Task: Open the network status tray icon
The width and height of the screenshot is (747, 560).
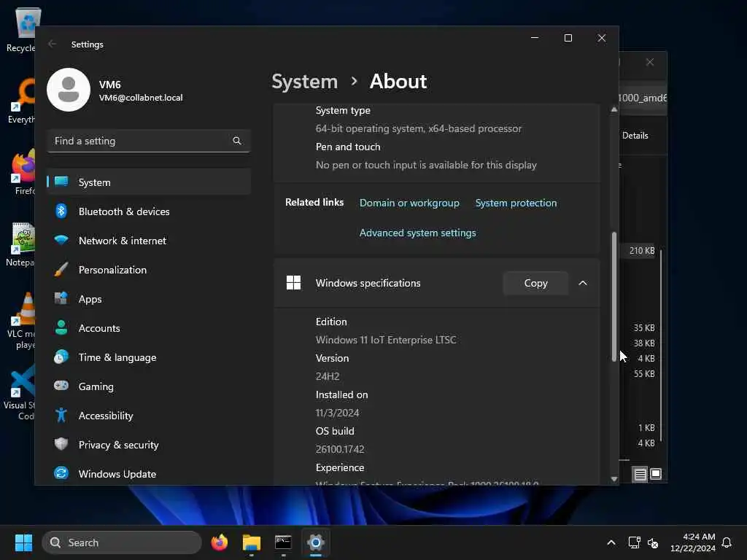Action: (x=634, y=542)
